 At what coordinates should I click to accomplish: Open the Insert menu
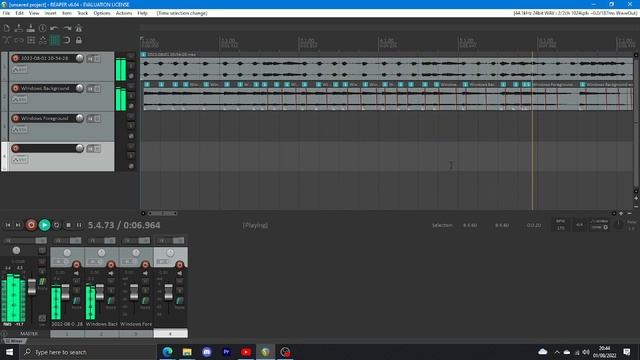pyautogui.click(x=50, y=13)
